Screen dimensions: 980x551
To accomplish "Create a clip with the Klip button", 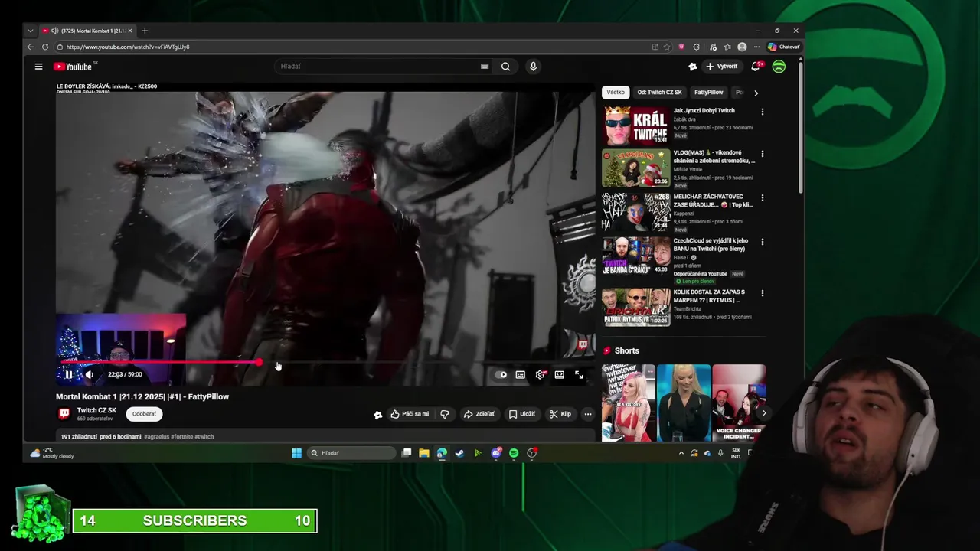I will point(560,414).
